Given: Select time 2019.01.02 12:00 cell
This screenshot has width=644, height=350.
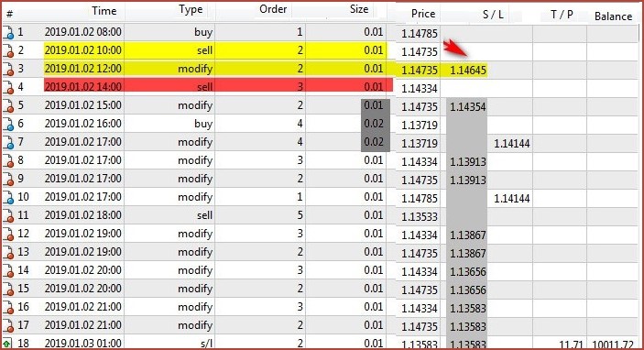Looking at the screenshot, I should (x=83, y=69).
